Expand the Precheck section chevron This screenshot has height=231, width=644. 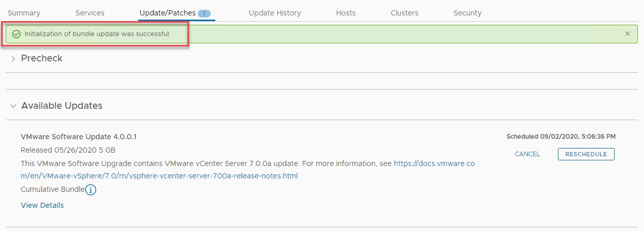tap(13, 59)
